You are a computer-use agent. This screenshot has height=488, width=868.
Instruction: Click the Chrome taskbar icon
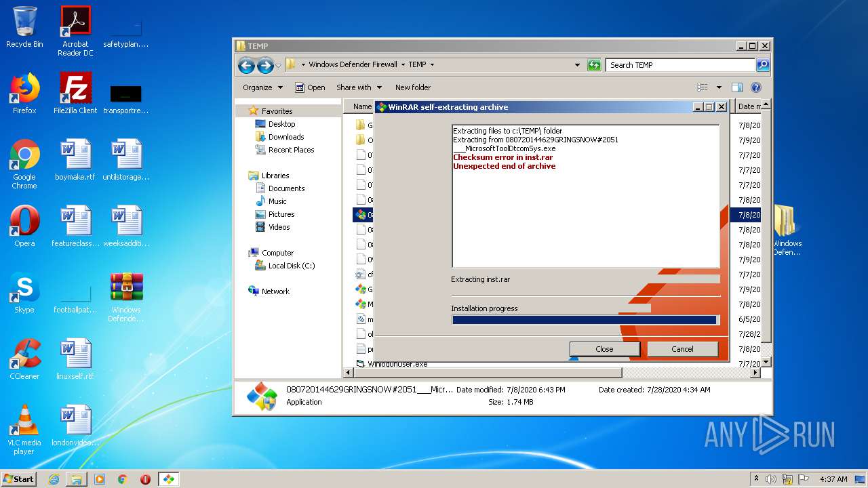point(123,479)
